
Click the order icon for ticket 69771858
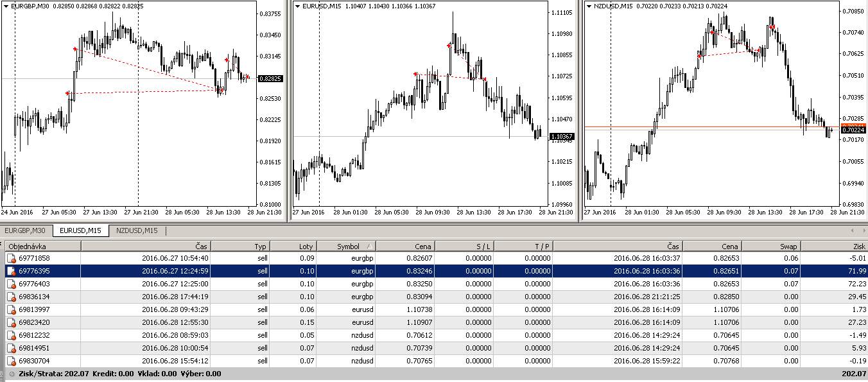(11, 258)
